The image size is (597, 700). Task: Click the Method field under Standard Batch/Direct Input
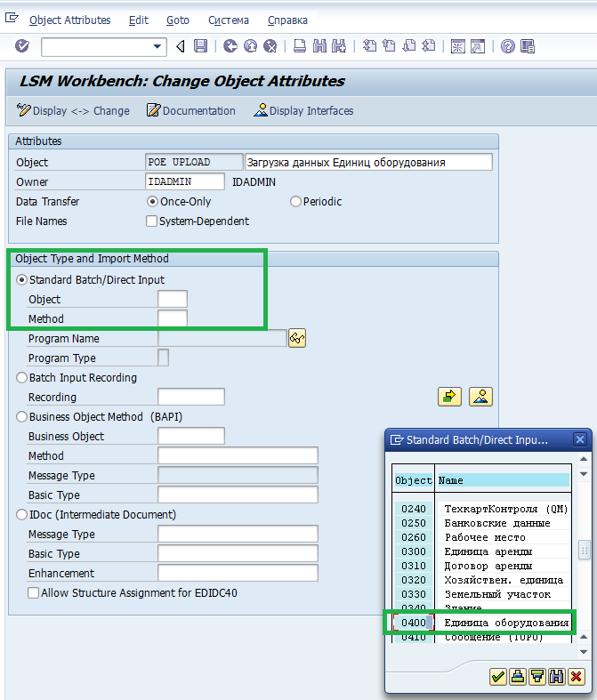[x=173, y=318]
